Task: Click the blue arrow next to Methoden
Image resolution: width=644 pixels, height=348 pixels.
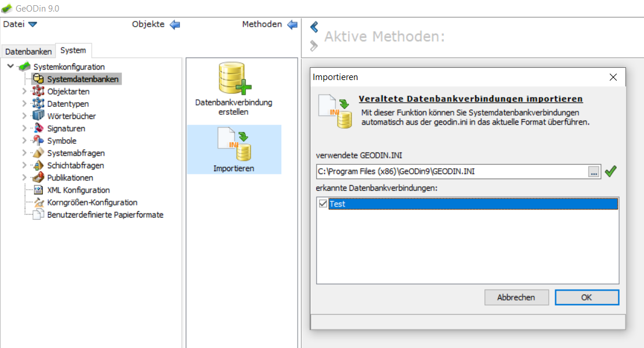Action: [x=292, y=24]
